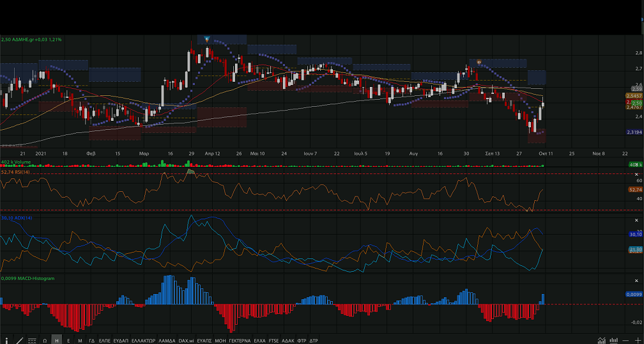Switch to ΕΥΑΠΣ symbol
This screenshot has height=344, width=644.
click(x=204, y=340)
